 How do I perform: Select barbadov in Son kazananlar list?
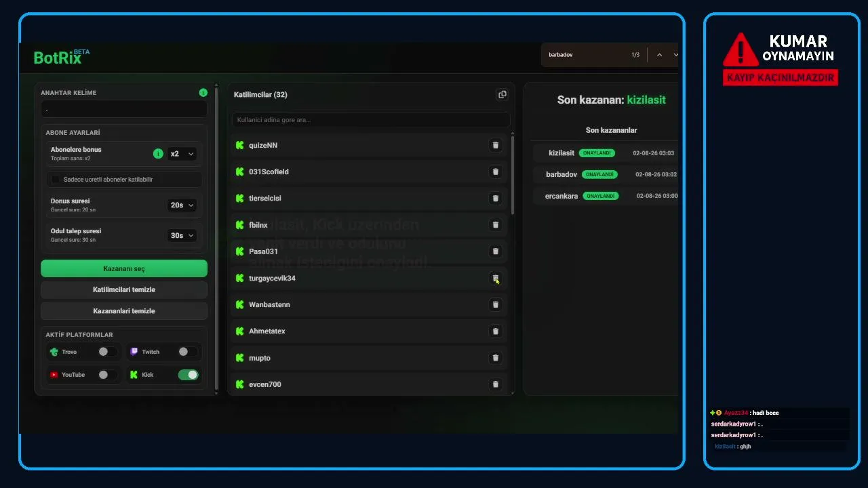click(x=561, y=174)
